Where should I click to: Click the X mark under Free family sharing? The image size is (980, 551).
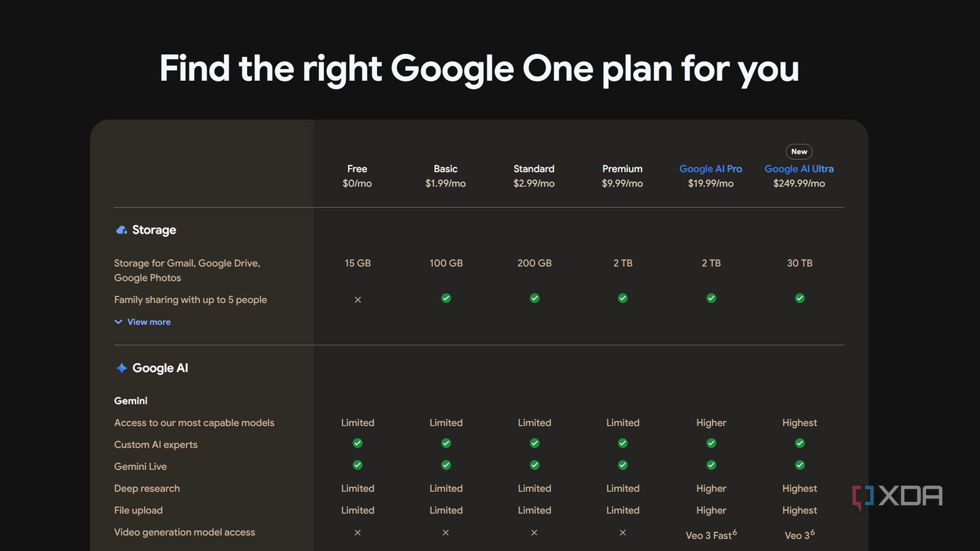point(358,300)
